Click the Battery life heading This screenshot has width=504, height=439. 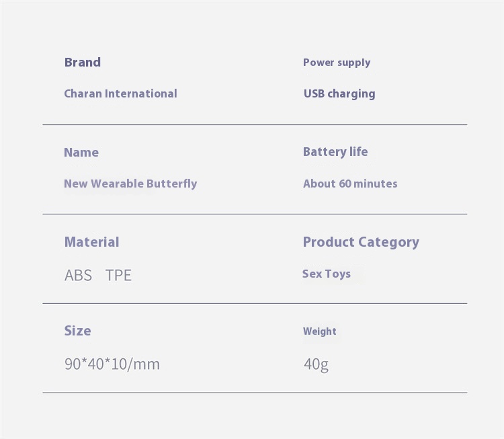tap(335, 152)
